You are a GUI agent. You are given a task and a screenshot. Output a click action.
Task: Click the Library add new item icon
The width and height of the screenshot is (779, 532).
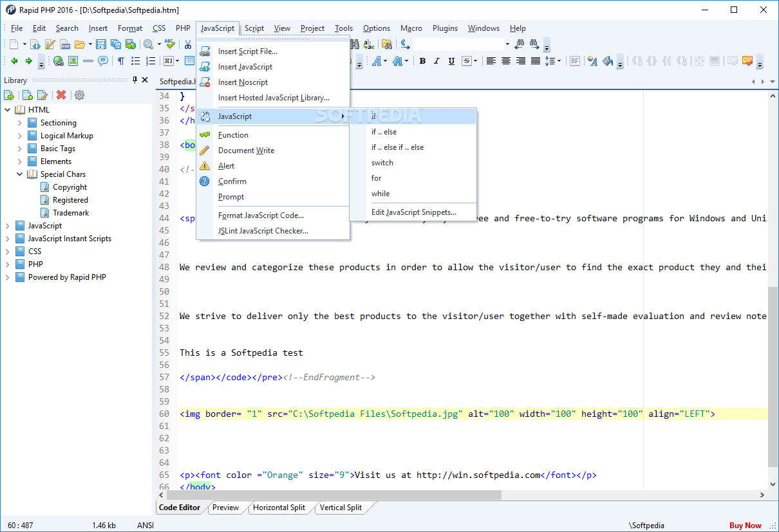28,95
